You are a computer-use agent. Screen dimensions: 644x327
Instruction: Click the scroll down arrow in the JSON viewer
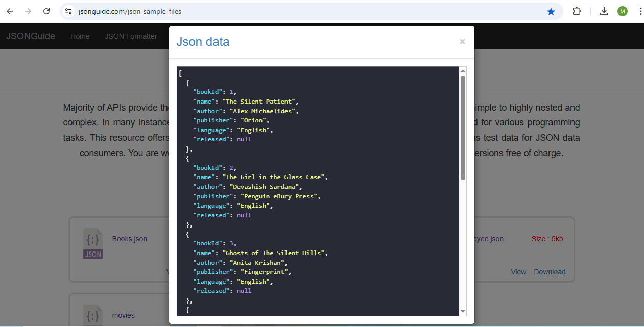click(x=463, y=311)
